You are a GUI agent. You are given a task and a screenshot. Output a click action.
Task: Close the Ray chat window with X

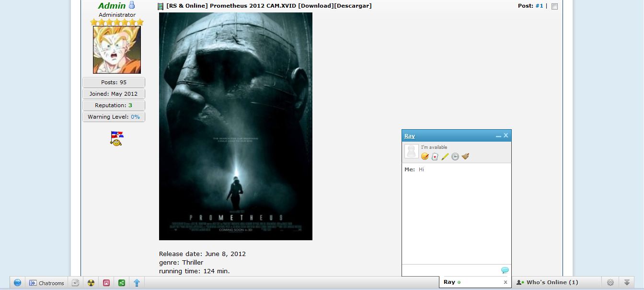[506, 136]
